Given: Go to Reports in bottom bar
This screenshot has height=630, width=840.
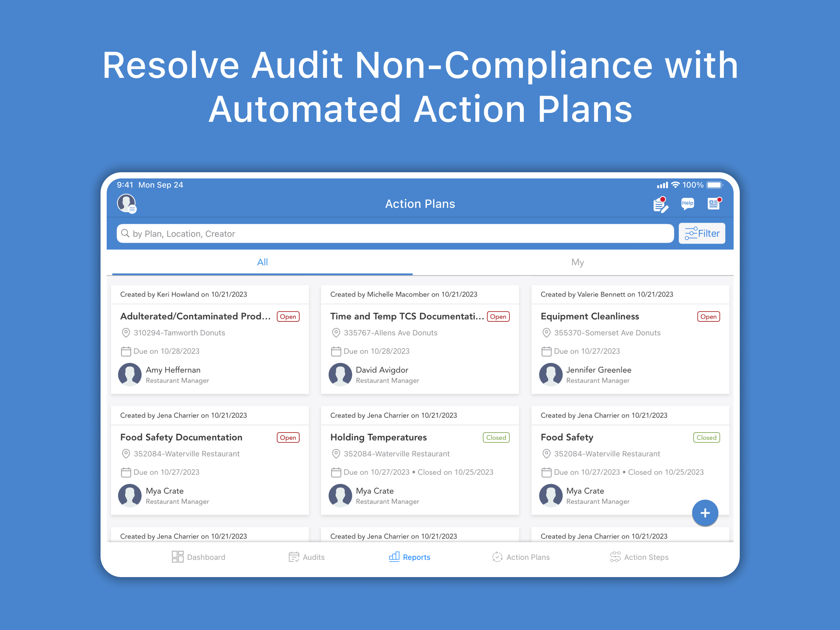Looking at the screenshot, I should point(409,557).
